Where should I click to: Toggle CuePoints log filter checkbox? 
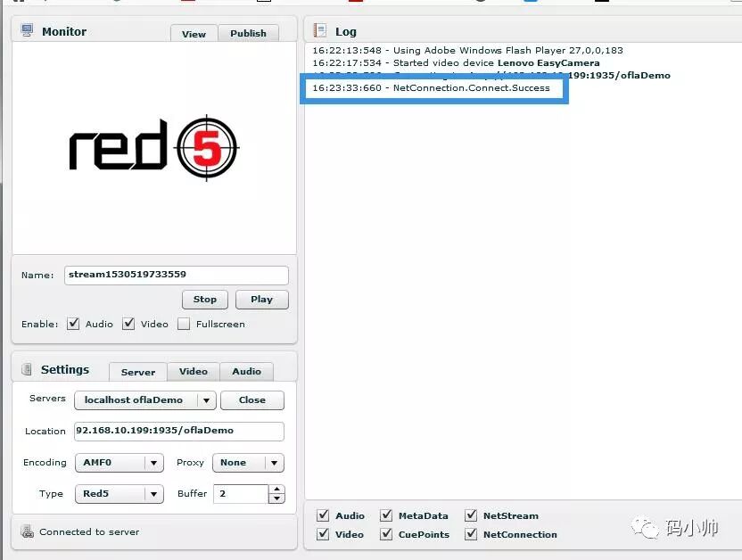(x=386, y=534)
